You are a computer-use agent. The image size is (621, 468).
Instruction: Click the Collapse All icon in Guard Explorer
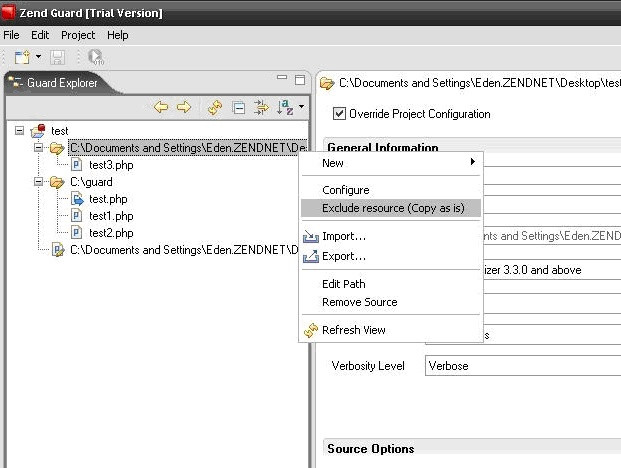click(x=238, y=108)
